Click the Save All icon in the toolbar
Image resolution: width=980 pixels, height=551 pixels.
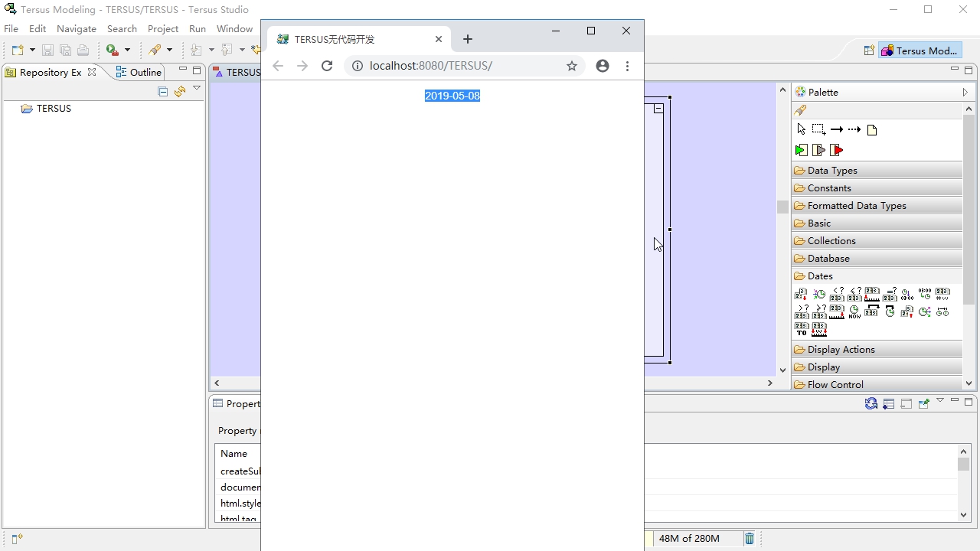point(65,50)
